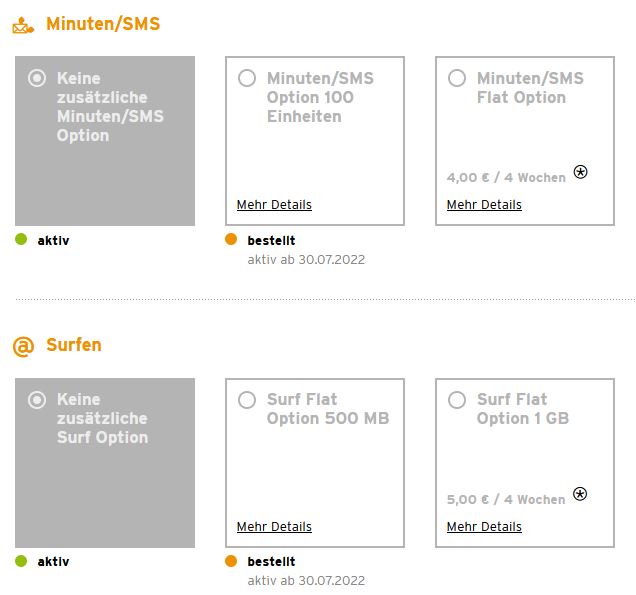
Task: Select Surf Flat Option 500 MB radio
Action: 247,400
